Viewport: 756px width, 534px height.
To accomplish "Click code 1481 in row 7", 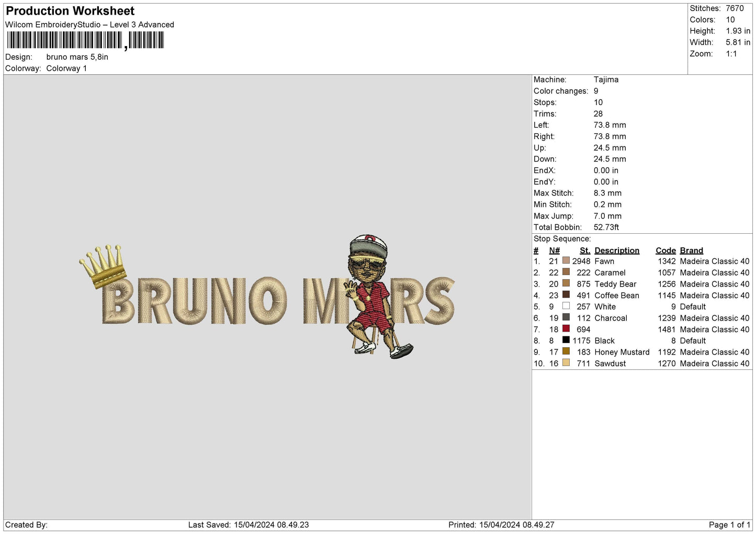I will (667, 330).
